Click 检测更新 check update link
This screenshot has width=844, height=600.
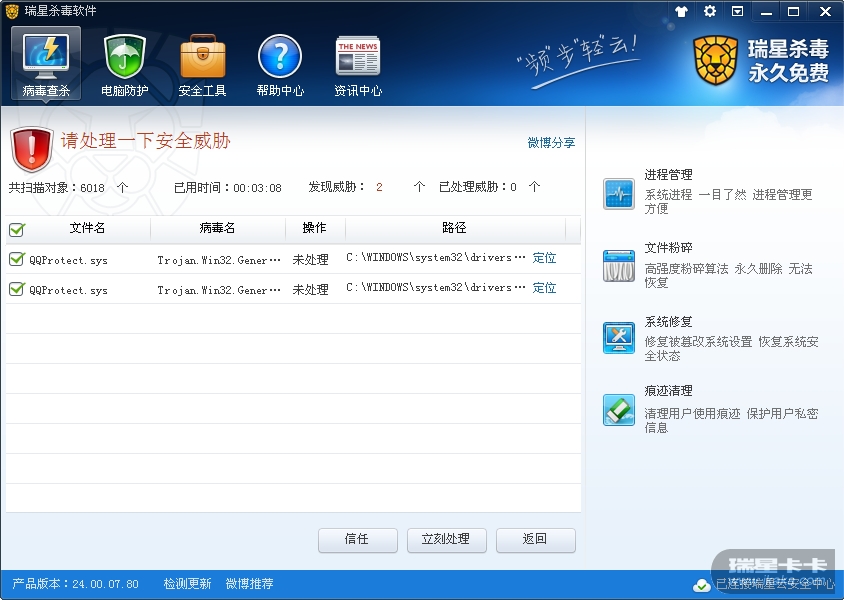pyautogui.click(x=187, y=584)
